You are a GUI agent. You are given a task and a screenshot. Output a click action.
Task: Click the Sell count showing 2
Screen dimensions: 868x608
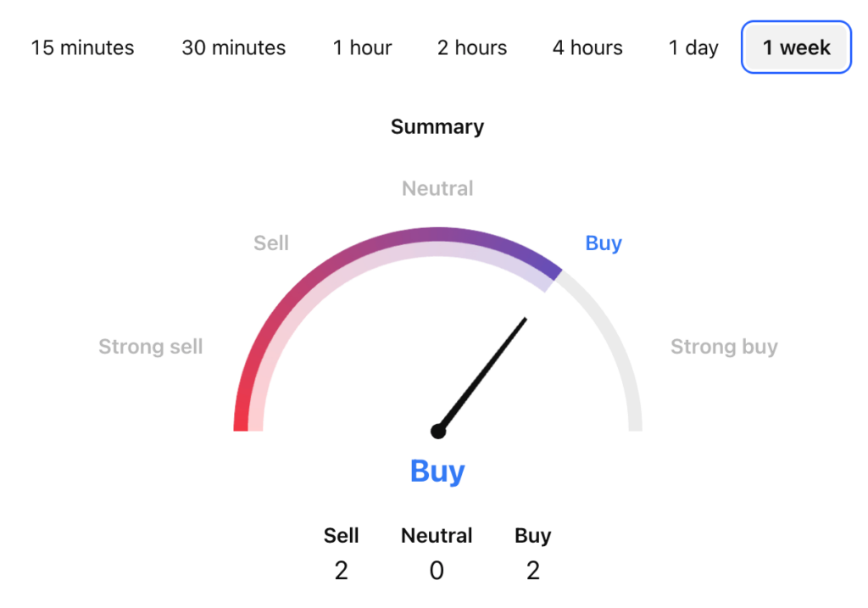pos(341,571)
